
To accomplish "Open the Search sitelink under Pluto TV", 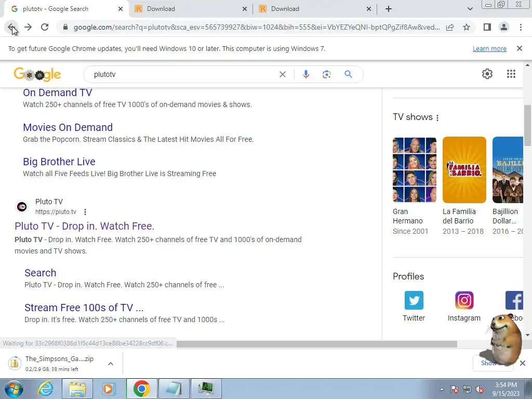I will (x=41, y=273).
